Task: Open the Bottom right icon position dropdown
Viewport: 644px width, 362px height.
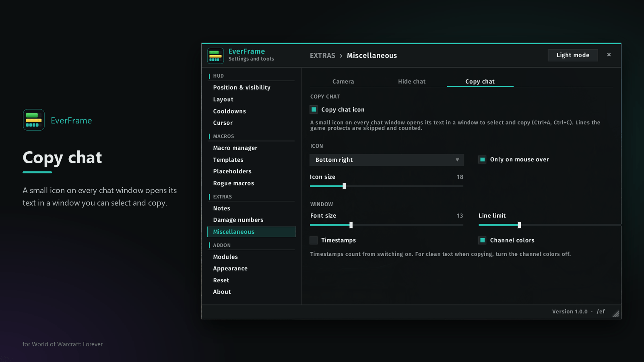Action: (387, 160)
